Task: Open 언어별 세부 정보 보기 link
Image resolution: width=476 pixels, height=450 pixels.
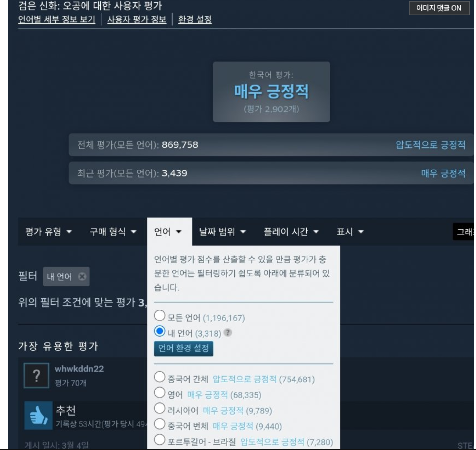Action: coord(57,19)
